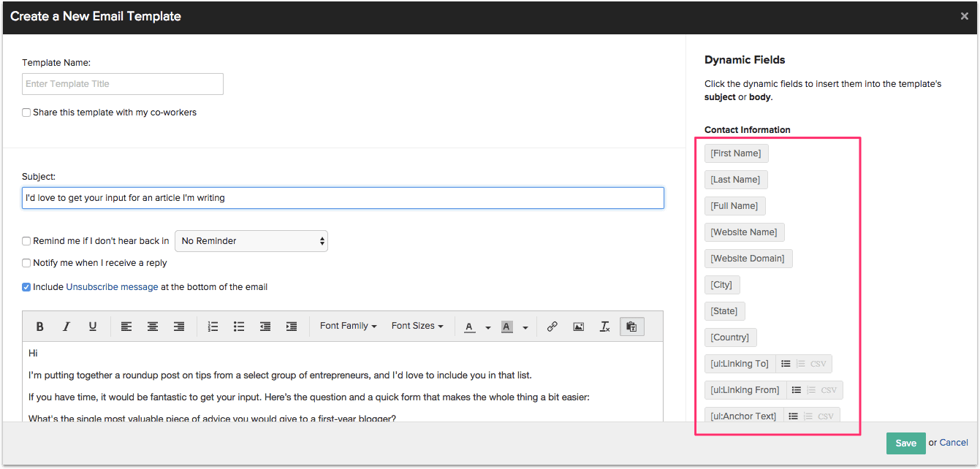Open the insert image dialog
The image size is (980, 469).
coord(578,326)
